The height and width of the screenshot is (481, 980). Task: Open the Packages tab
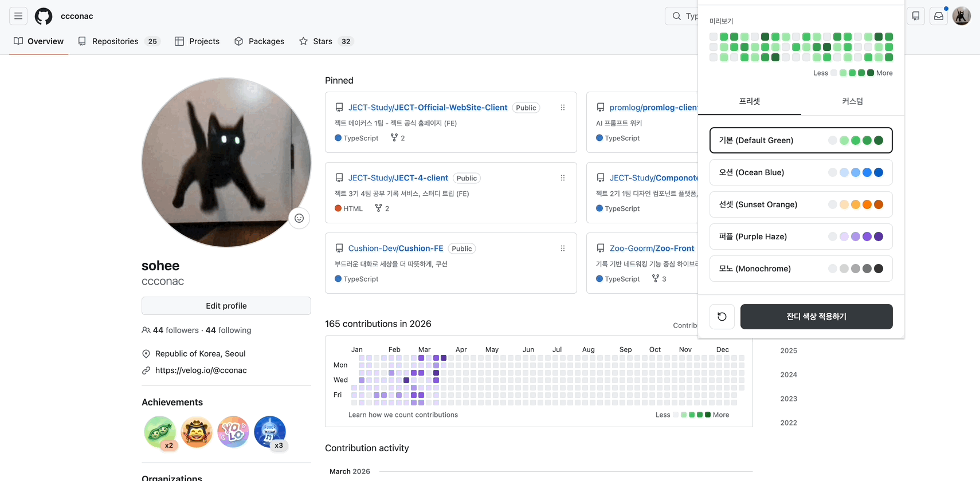tap(259, 41)
